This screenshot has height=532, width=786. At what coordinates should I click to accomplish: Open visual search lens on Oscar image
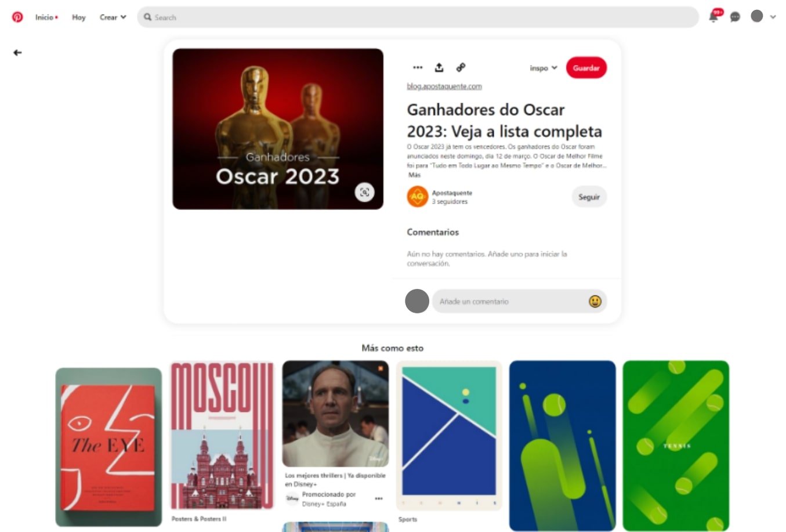pyautogui.click(x=364, y=192)
